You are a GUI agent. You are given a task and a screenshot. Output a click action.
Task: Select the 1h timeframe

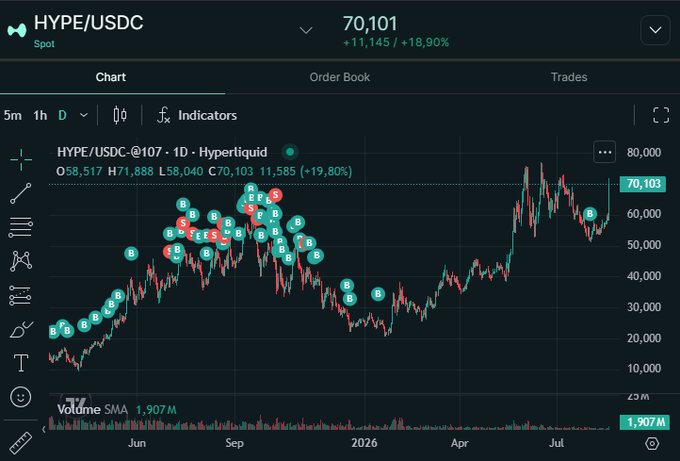(40, 115)
